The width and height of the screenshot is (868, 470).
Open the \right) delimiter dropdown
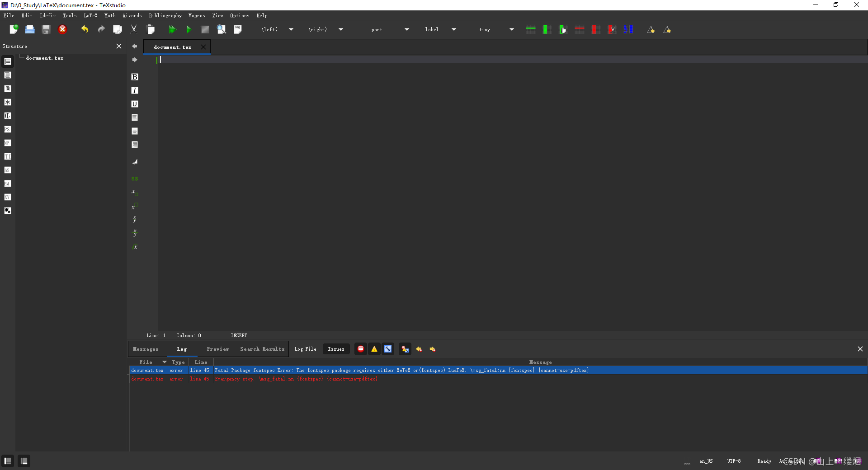tap(341, 29)
